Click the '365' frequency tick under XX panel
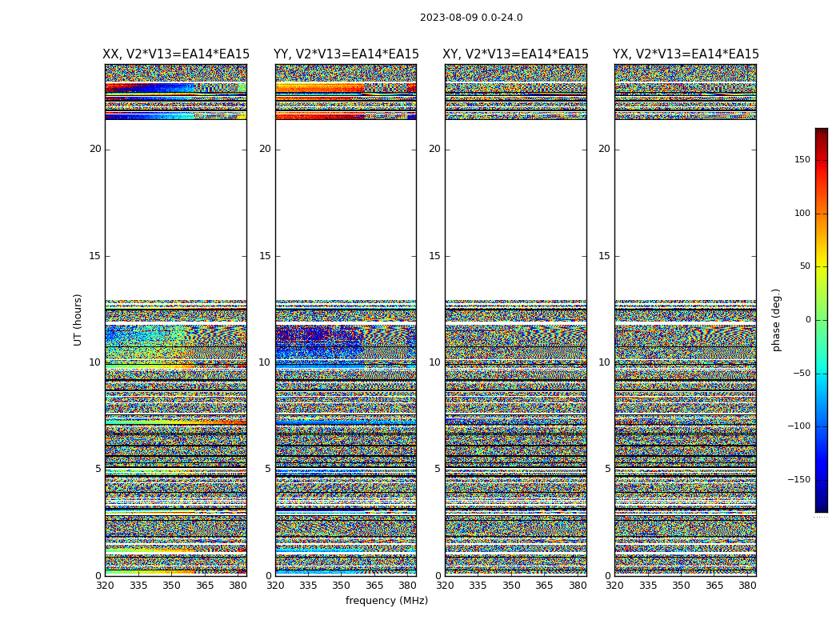840x640 pixels. pyautogui.click(x=205, y=586)
